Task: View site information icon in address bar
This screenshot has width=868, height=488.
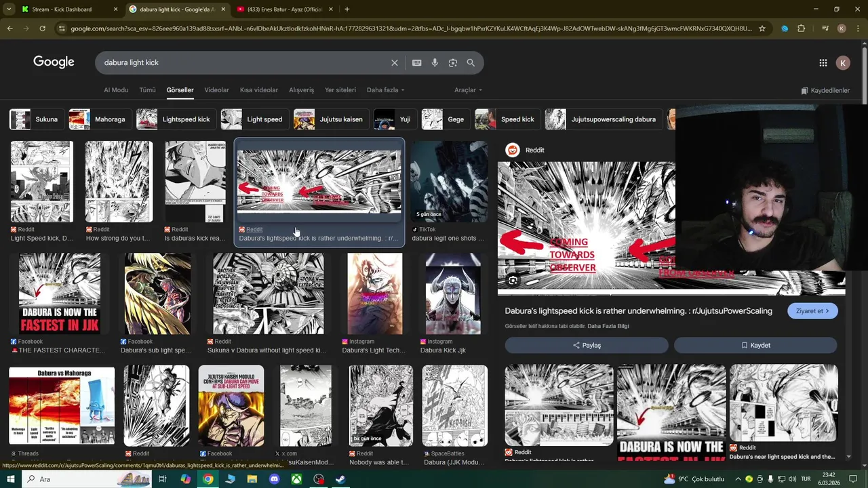Action: pyautogui.click(x=62, y=28)
